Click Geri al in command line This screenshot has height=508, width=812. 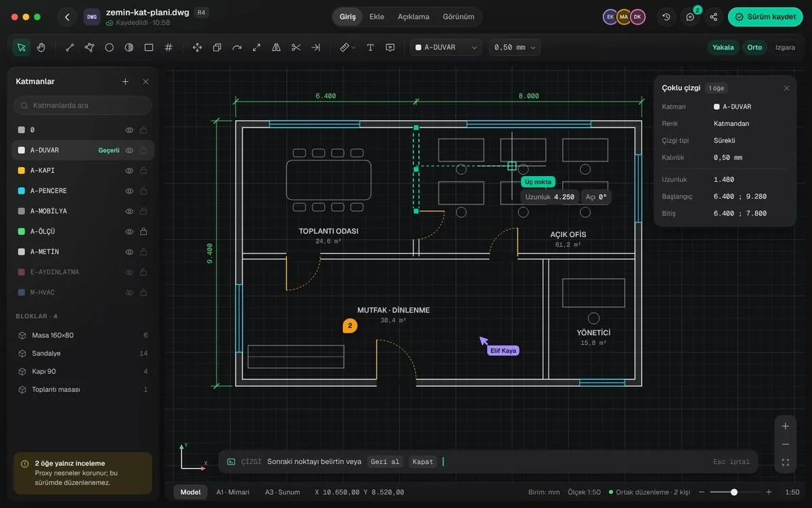tap(385, 462)
